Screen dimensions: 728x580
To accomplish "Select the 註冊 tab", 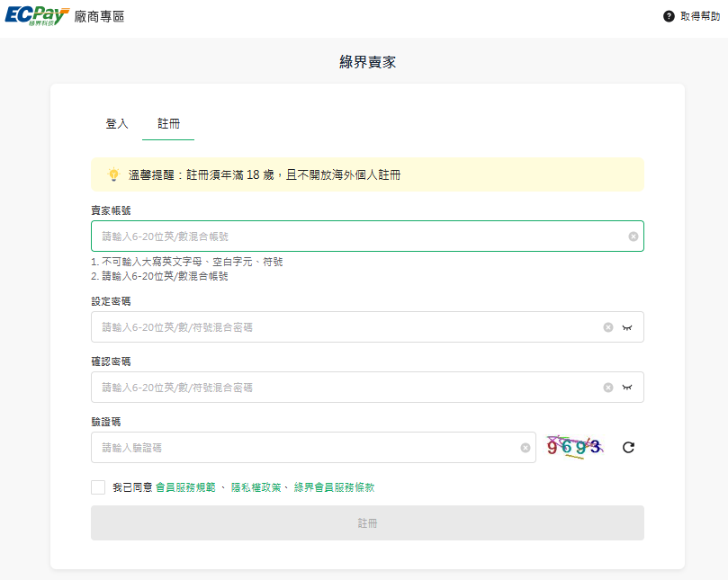I will (168, 124).
